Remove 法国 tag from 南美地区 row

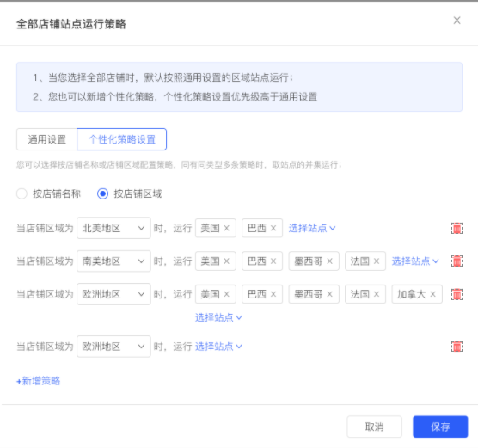pyautogui.click(x=377, y=261)
